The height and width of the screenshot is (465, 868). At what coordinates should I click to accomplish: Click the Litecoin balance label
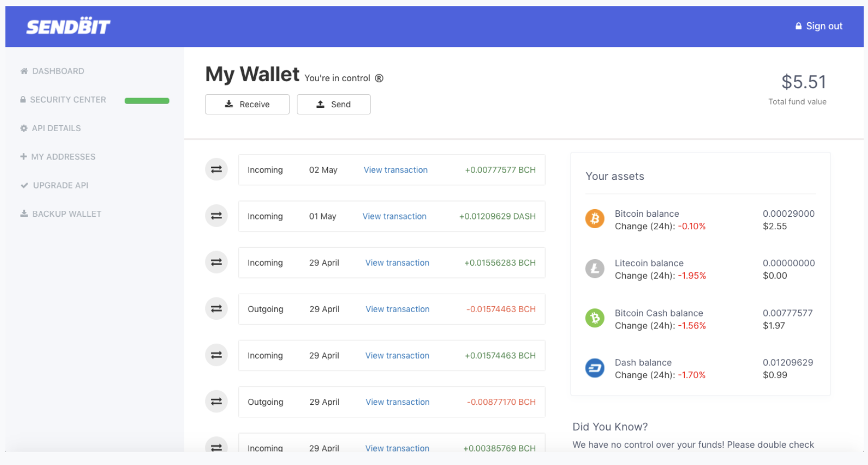click(649, 263)
